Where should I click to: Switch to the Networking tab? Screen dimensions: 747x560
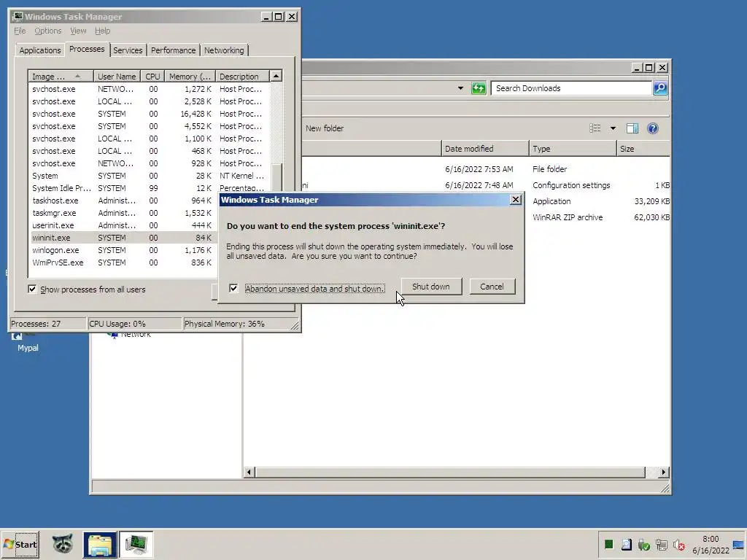[224, 50]
